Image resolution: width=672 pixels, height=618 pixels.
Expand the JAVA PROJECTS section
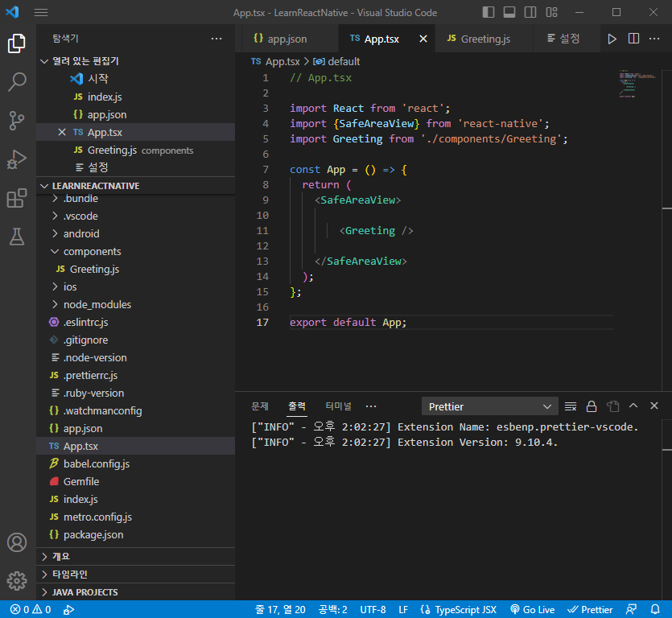135,592
